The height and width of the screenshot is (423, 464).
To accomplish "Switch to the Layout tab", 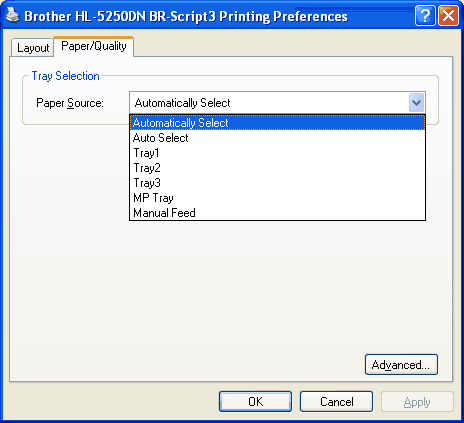I will [33, 48].
